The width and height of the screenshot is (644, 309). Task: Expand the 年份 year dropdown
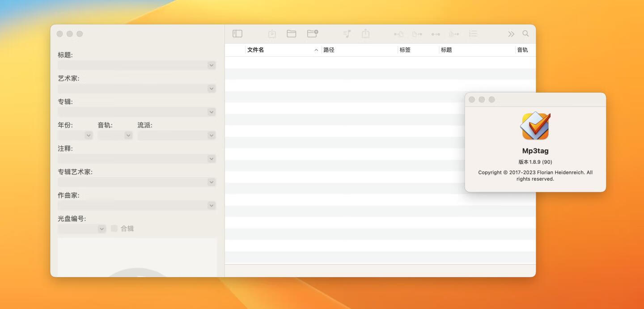[88, 135]
